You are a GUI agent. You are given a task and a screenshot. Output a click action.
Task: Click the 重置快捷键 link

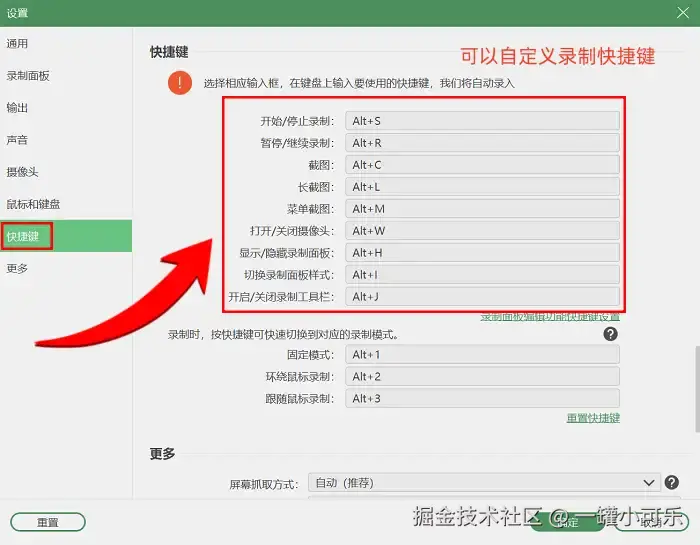click(x=593, y=418)
